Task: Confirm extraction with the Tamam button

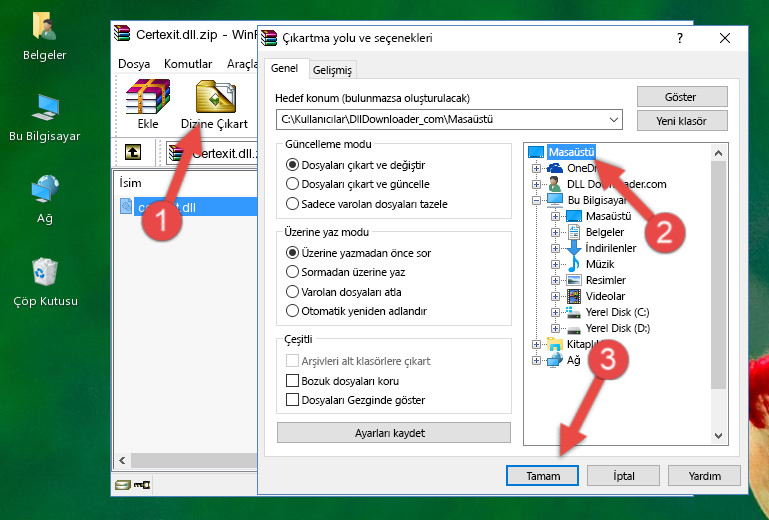Action: 542,475
